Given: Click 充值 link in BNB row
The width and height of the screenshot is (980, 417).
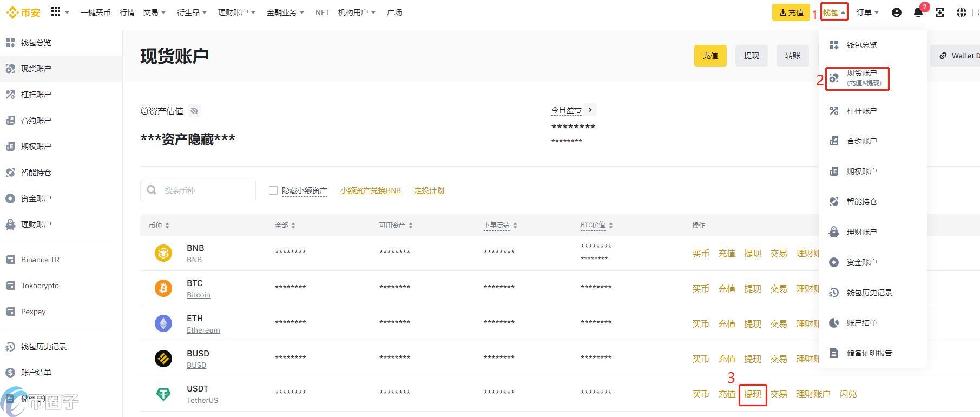Looking at the screenshot, I should [x=727, y=254].
